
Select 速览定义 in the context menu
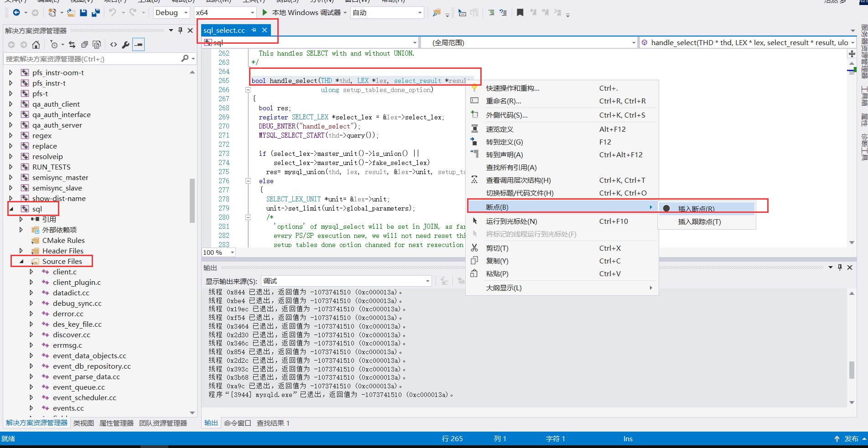[x=562, y=129]
